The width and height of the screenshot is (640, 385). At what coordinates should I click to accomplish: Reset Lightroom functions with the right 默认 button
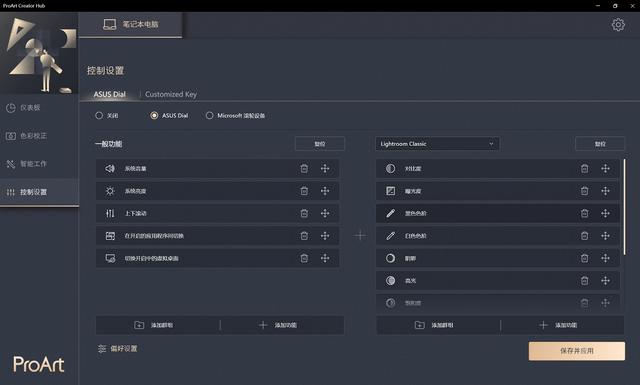pyautogui.click(x=600, y=144)
